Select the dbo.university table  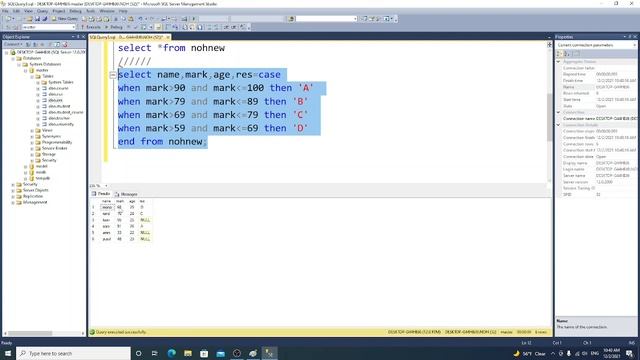61,124
